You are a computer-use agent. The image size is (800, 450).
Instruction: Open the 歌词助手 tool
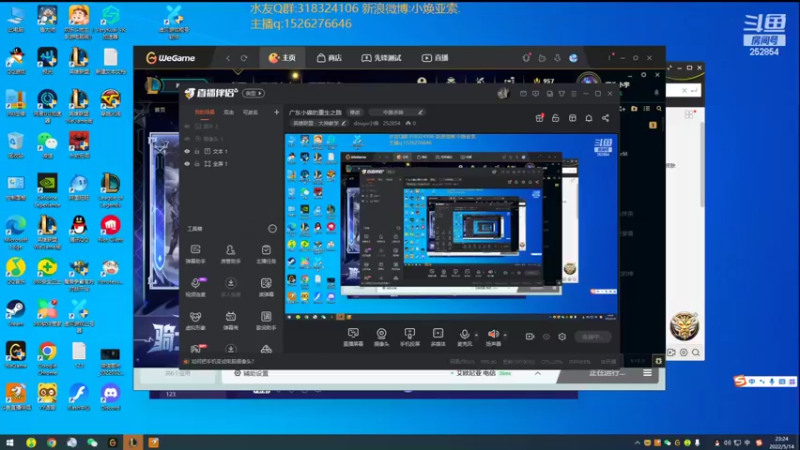click(266, 320)
